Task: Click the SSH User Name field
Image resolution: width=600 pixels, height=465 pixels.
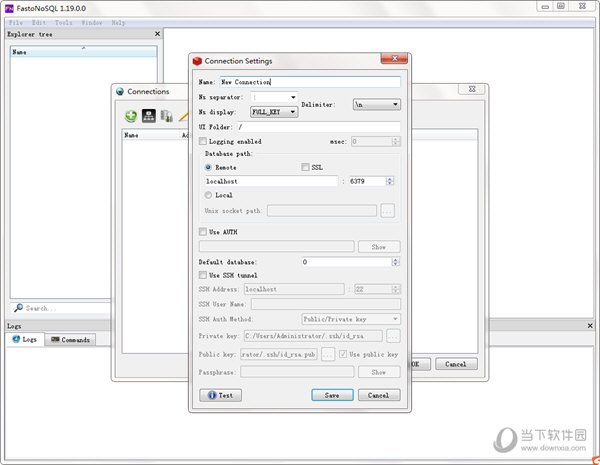Action: click(x=326, y=304)
